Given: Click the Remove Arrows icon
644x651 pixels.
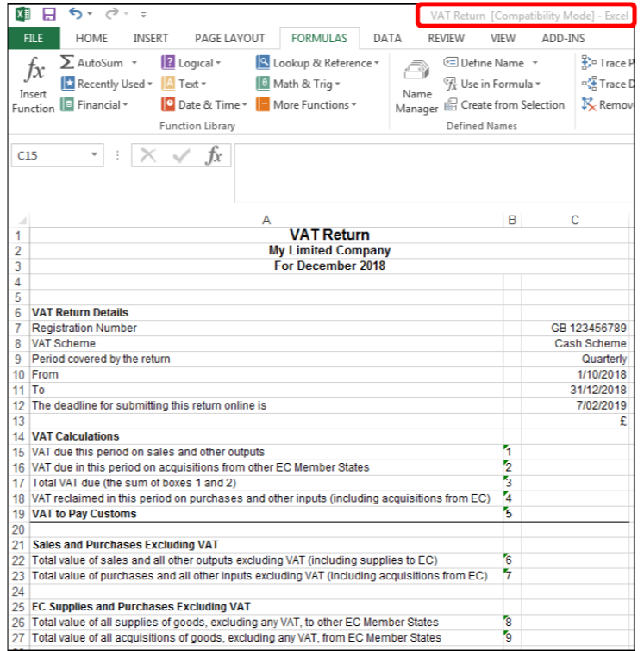Looking at the screenshot, I should pos(588,104).
